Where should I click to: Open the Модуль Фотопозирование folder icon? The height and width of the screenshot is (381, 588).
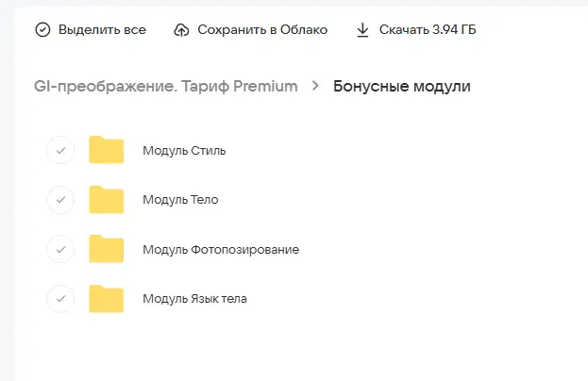click(107, 249)
